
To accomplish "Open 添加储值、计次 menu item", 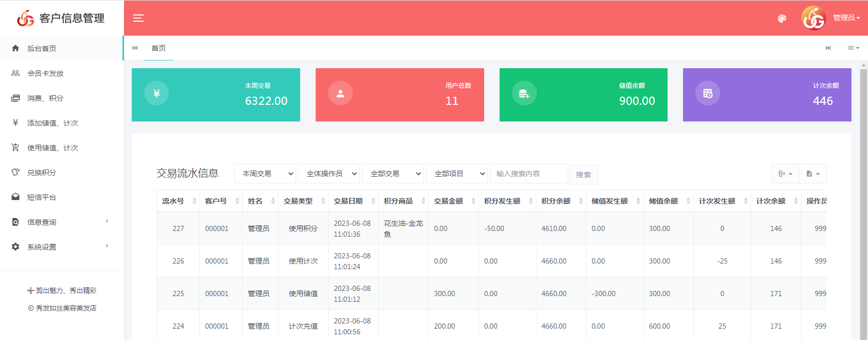I will coord(61,122).
